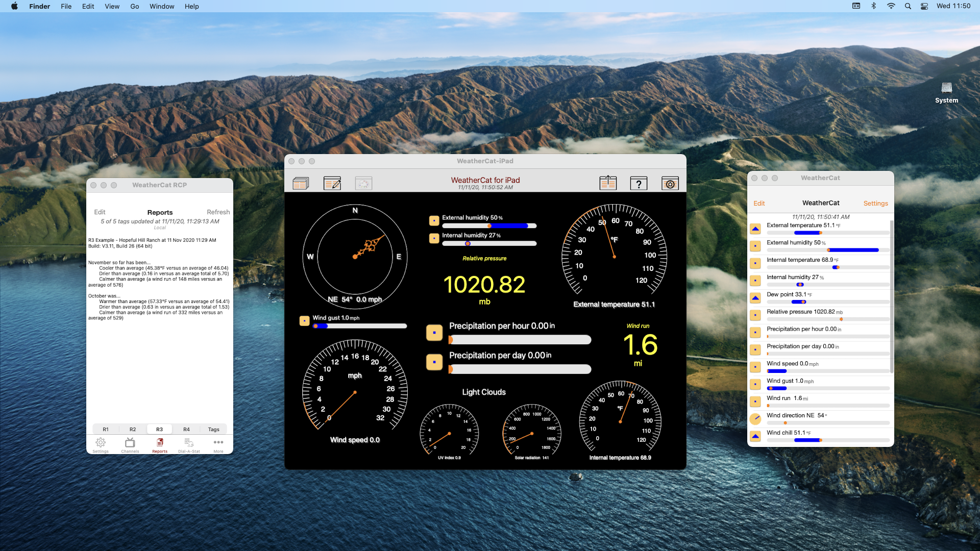Open the Help menu in menu bar
This screenshot has width=980, height=551.
pos(192,6)
